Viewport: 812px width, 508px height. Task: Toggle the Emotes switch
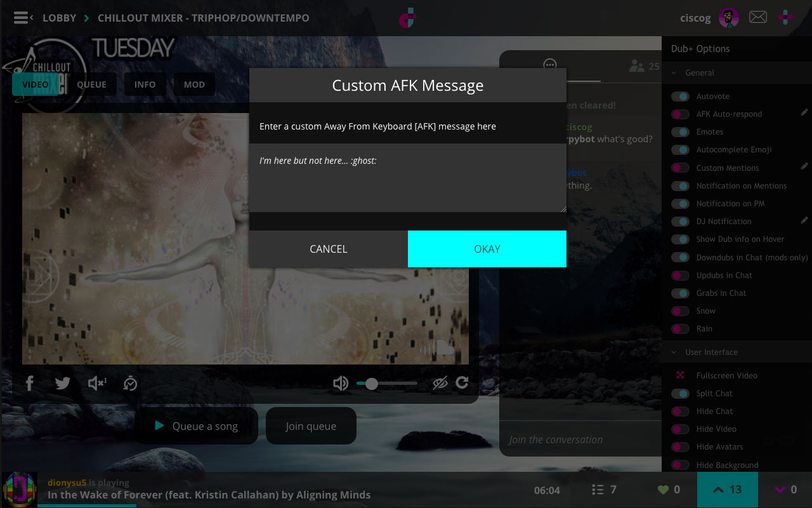pyautogui.click(x=681, y=132)
